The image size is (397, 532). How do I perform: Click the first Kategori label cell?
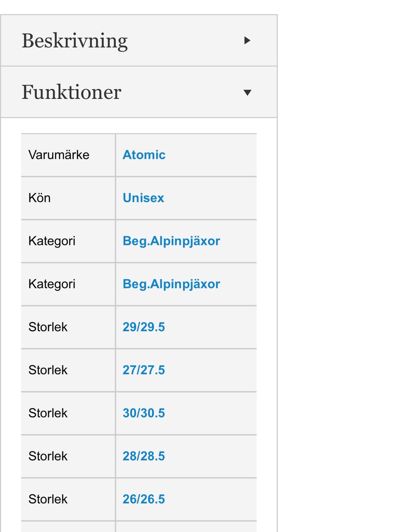point(52,241)
